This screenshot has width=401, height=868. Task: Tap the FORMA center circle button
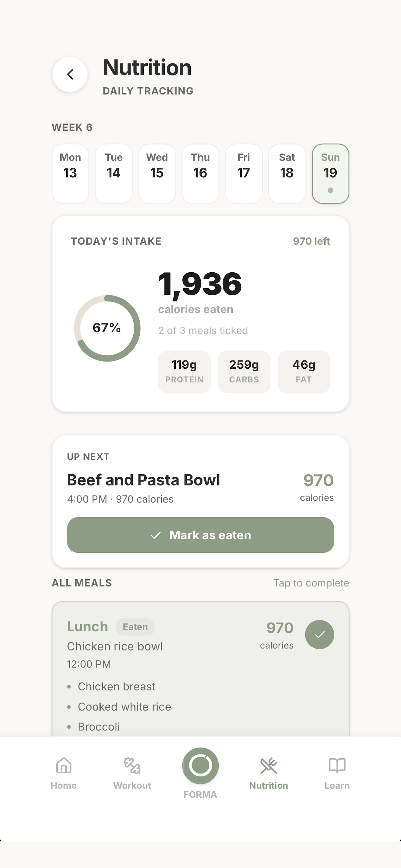click(200, 765)
